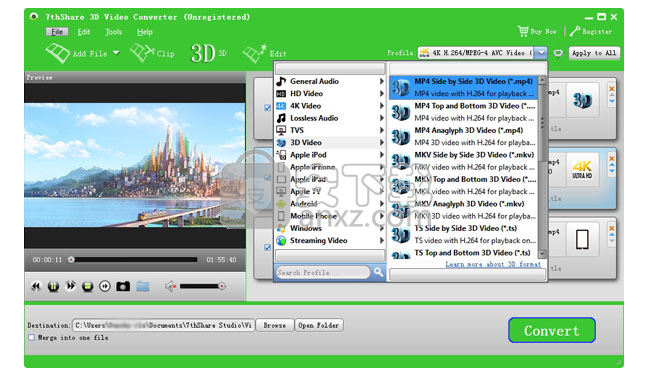Step to next frame button

point(105,286)
